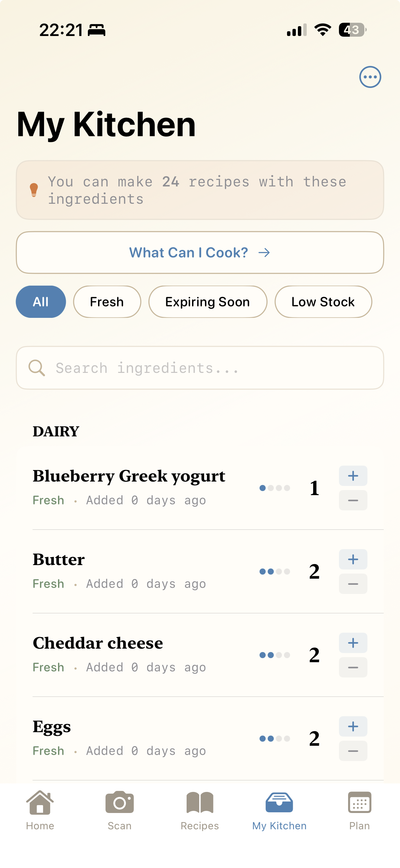400x868 pixels.
Task: Go to the Recipes book tab
Action: pyautogui.click(x=200, y=803)
